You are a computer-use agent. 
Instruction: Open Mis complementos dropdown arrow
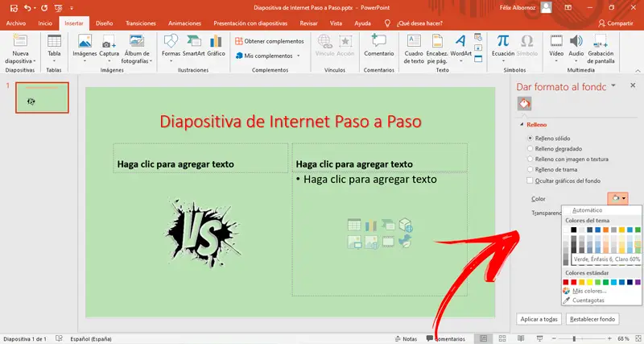click(299, 56)
